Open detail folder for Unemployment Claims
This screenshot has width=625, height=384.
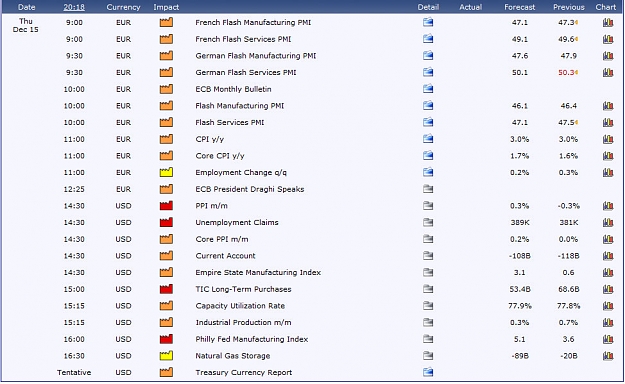428,223
